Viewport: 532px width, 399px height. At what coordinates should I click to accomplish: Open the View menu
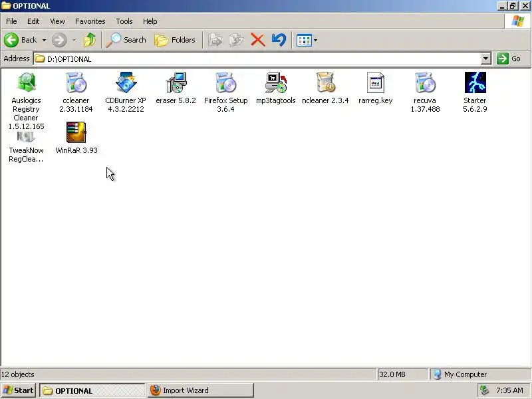57,21
